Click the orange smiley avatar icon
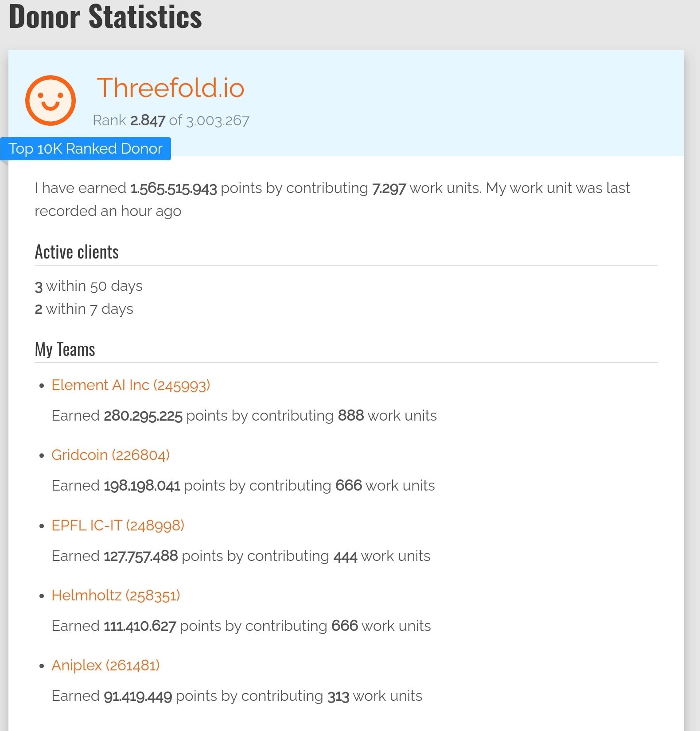This screenshot has width=700, height=731. [50, 100]
